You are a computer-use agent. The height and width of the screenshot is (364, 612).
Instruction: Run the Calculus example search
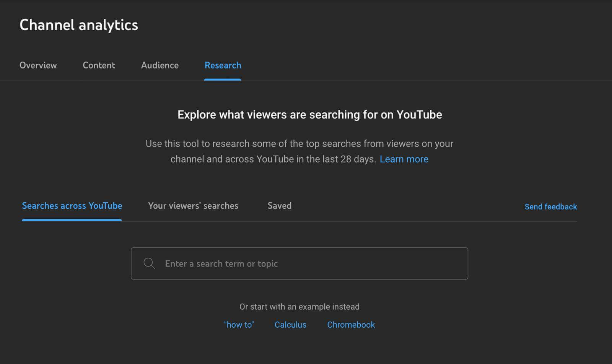click(290, 325)
